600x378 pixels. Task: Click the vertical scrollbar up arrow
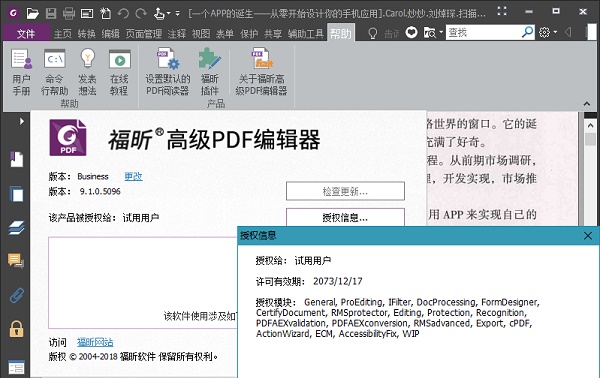590,125
